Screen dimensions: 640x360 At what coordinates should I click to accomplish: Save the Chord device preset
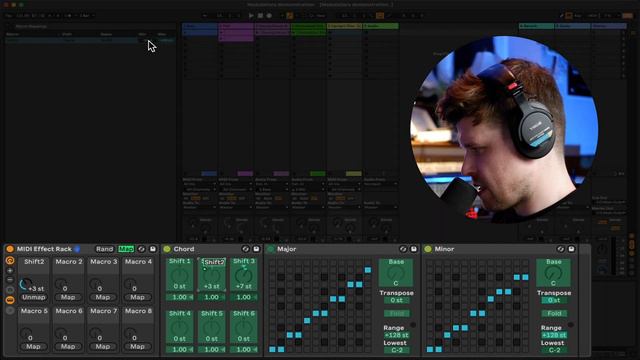[x=256, y=249]
